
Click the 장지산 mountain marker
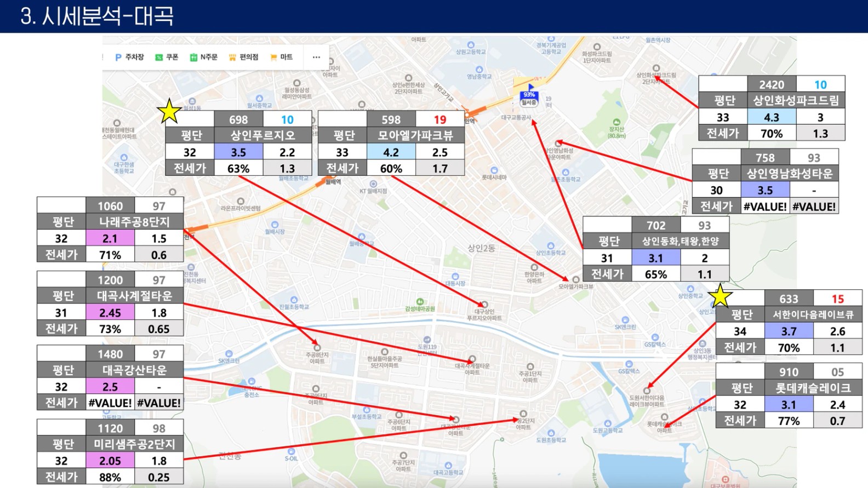(x=616, y=129)
